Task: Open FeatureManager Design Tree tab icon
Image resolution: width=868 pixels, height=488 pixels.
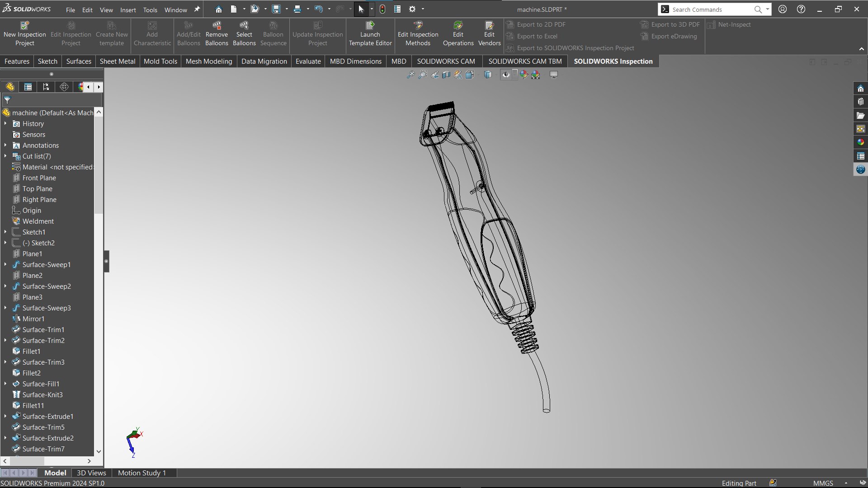Action: [10, 87]
